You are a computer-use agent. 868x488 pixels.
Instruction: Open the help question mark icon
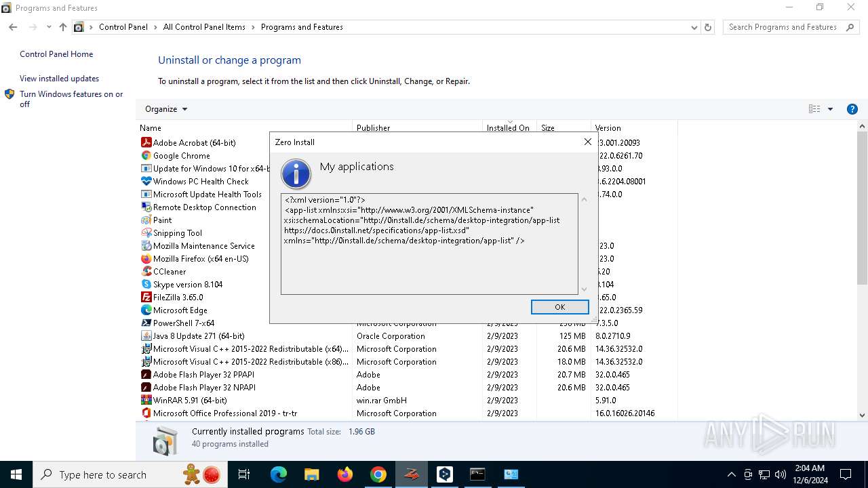point(852,109)
